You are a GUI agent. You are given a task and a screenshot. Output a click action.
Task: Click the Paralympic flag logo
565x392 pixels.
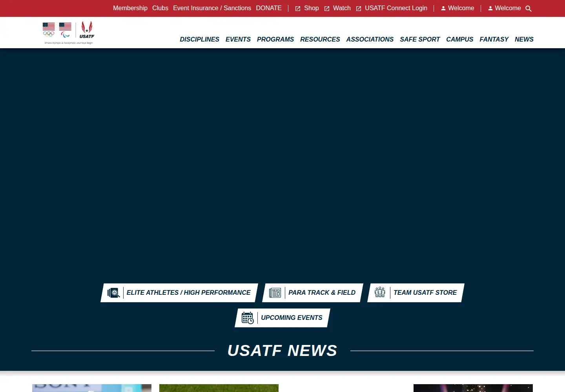65,30
